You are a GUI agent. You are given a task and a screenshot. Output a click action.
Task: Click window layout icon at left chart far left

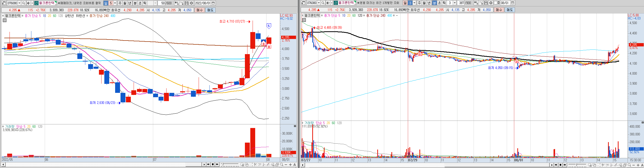click(4, 3)
